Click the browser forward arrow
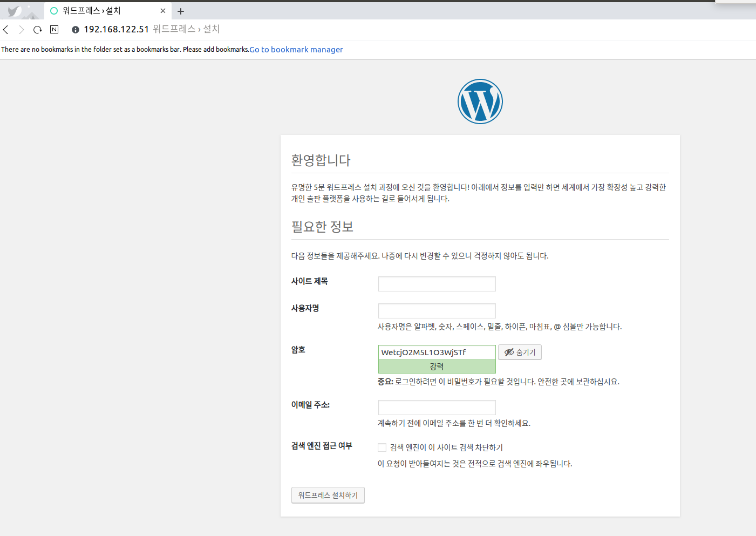Screen dimensions: 756x536 pos(22,30)
